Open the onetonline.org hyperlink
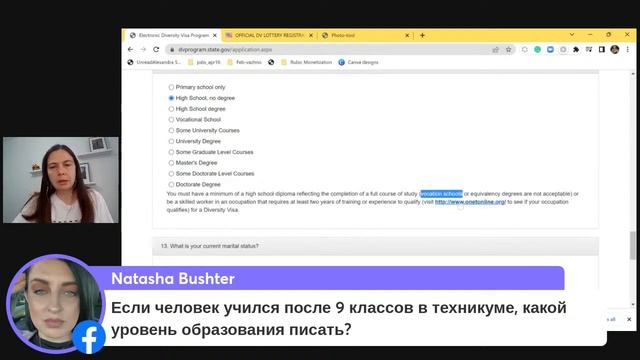This screenshot has width=640, height=360. [x=470, y=202]
